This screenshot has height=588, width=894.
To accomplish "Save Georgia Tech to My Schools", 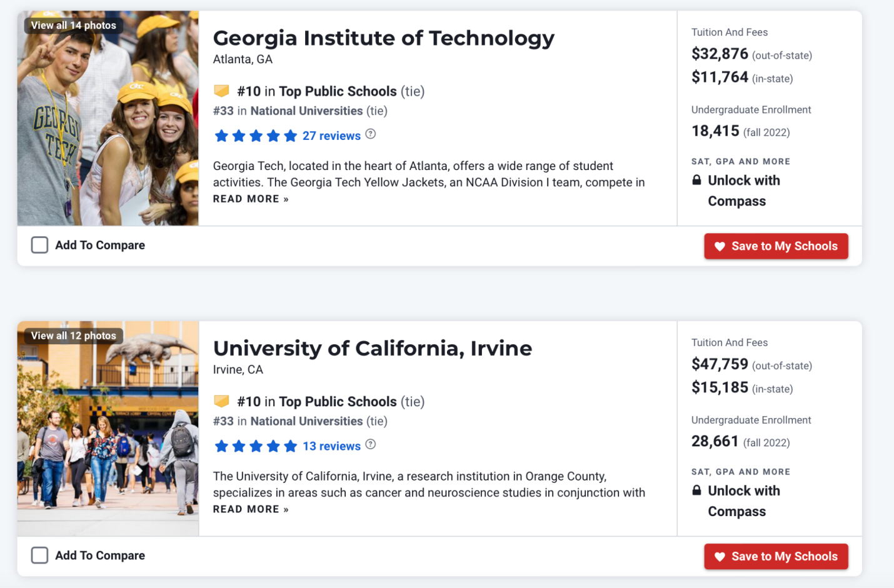I will tap(776, 246).
